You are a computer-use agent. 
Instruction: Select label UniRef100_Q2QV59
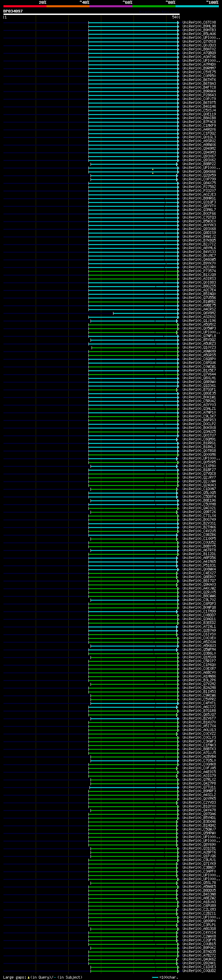point(199,175)
